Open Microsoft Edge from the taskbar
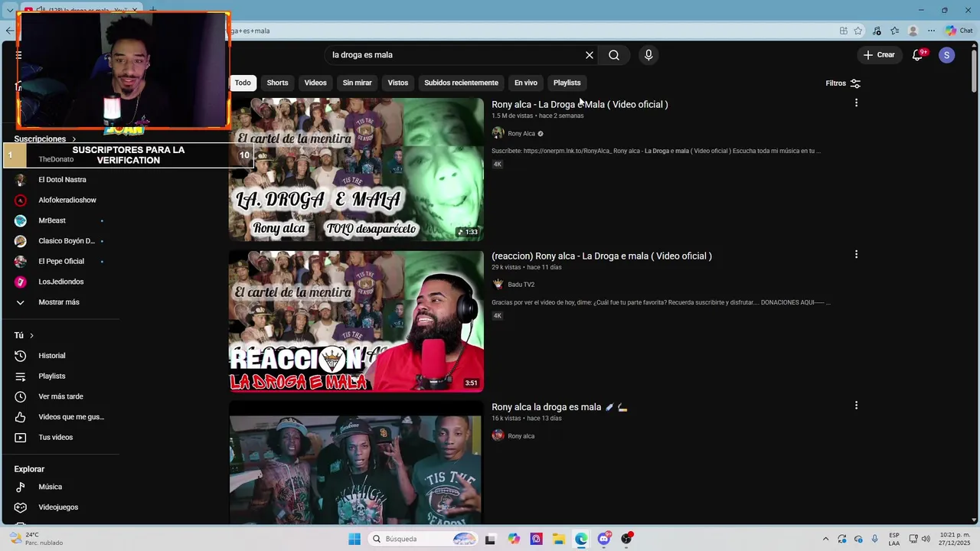 pos(581,539)
